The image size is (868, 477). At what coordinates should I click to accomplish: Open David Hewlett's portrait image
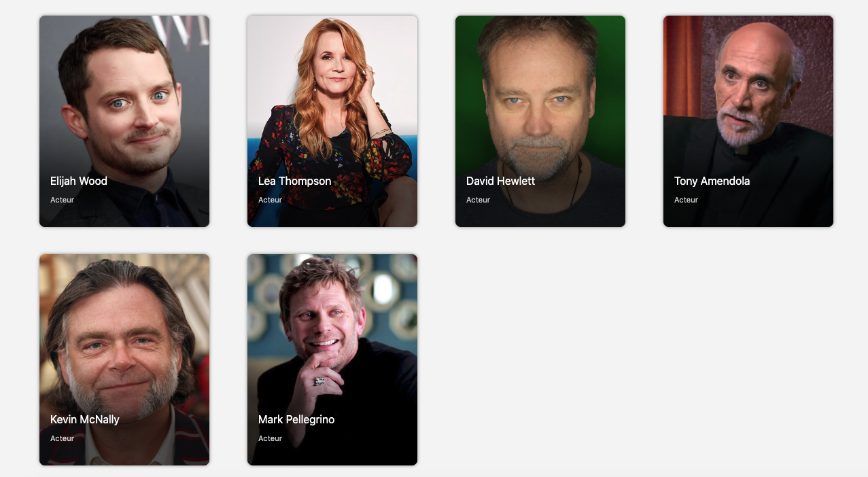pyautogui.click(x=540, y=121)
